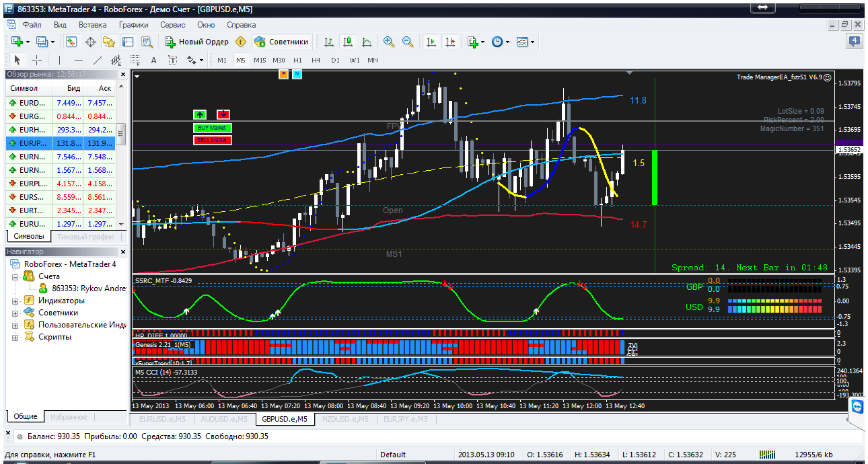Click the green BUY Market button
This screenshot has height=464, width=868.
212,128
